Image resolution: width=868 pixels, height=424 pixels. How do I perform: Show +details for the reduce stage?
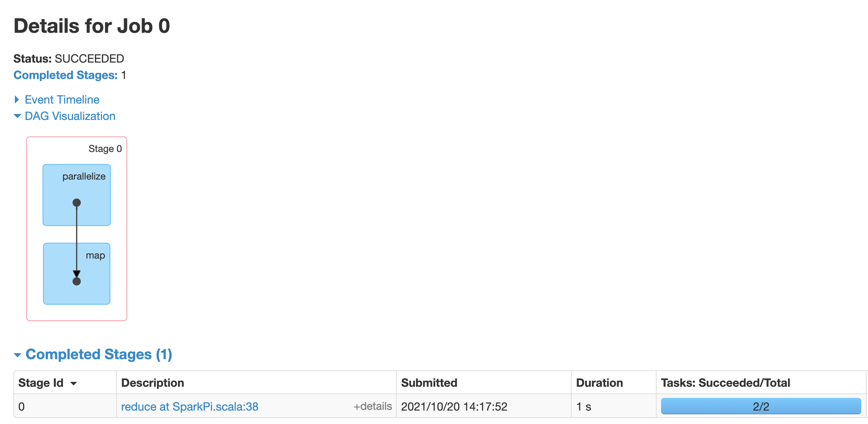pyautogui.click(x=373, y=406)
